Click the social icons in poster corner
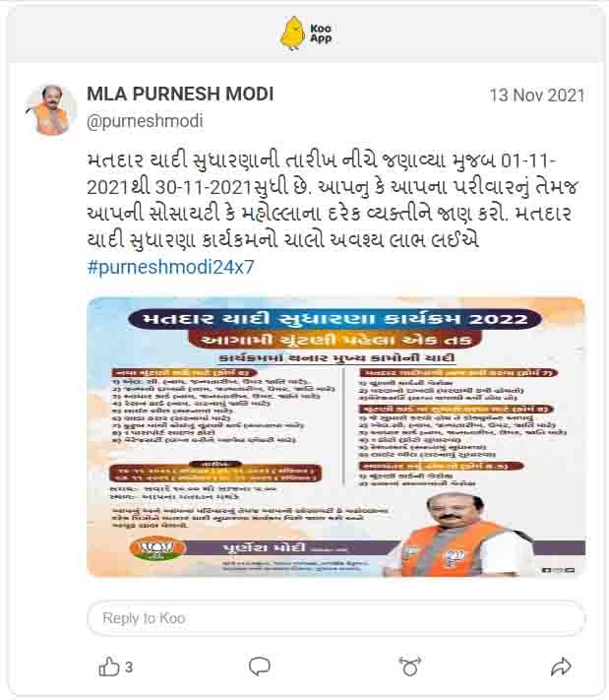The height and width of the screenshot is (700, 609). (558, 570)
